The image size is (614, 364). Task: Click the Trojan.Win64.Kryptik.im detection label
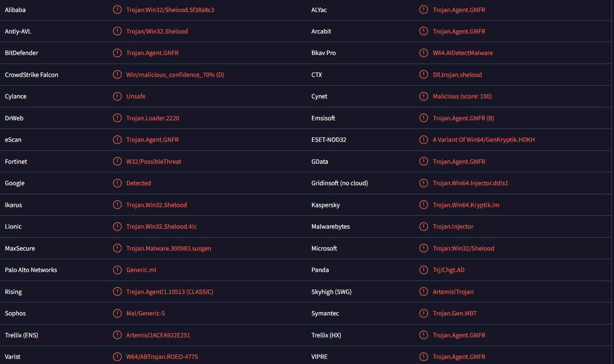[x=466, y=205]
